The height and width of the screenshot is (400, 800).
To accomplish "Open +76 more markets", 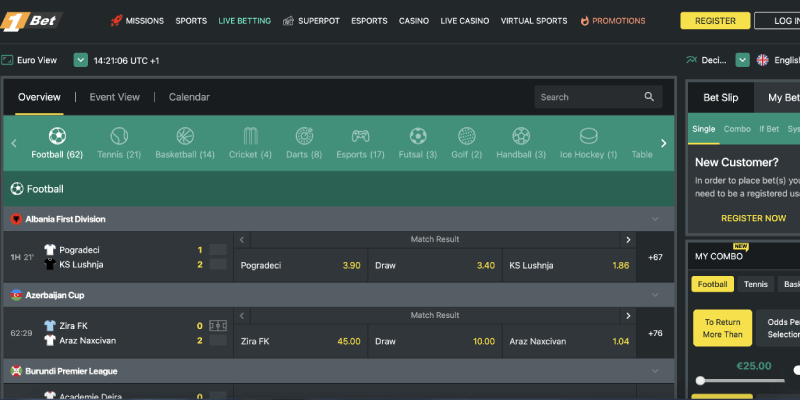I will [655, 333].
